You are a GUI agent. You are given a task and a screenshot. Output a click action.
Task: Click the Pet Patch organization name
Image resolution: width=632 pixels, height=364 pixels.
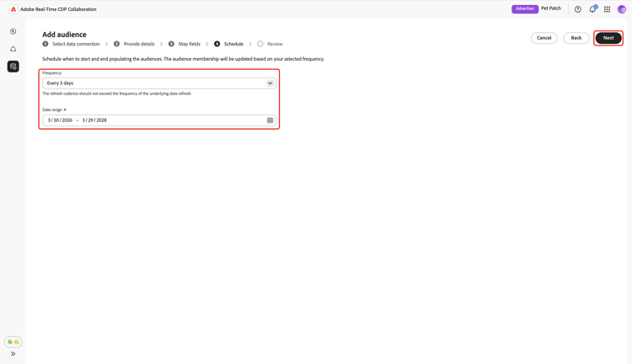551,8
